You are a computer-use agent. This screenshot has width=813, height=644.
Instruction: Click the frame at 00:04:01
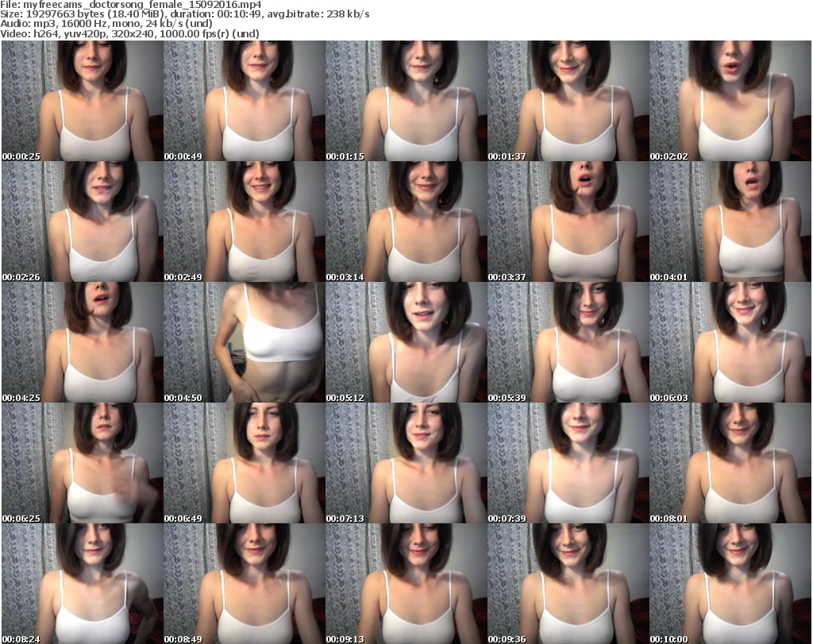click(730, 222)
